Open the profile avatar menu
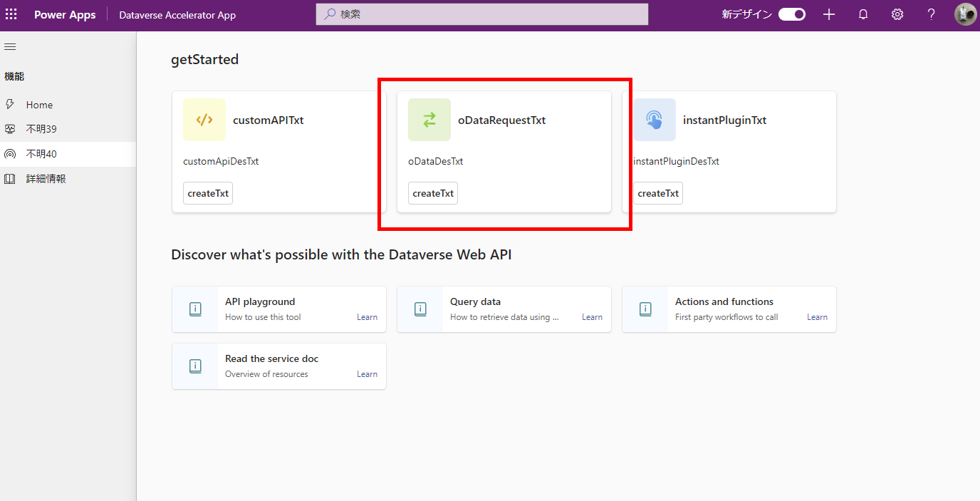Screen dimensions: 980x501 [x=965, y=14]
